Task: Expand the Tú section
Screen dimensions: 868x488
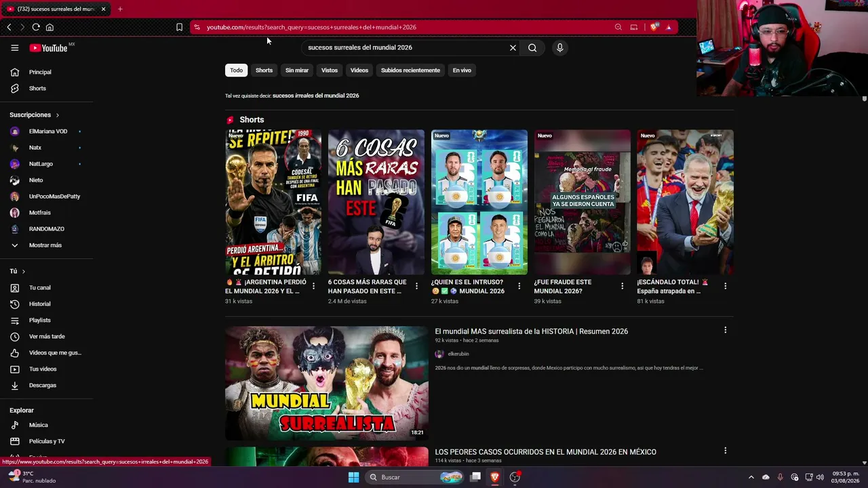Action: [18, 271]
